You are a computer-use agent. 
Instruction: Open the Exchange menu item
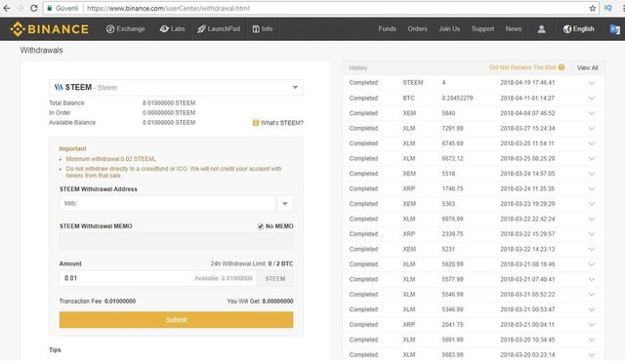126,29
